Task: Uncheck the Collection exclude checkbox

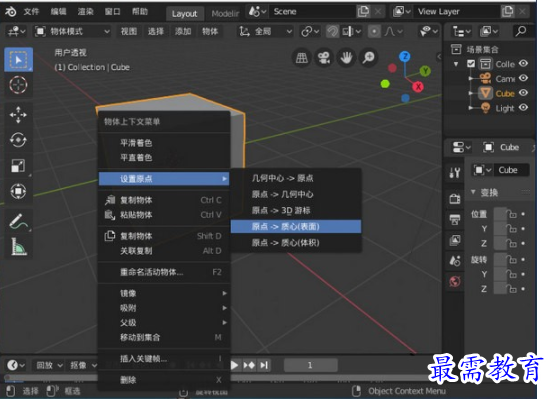Action: (471, 64)
